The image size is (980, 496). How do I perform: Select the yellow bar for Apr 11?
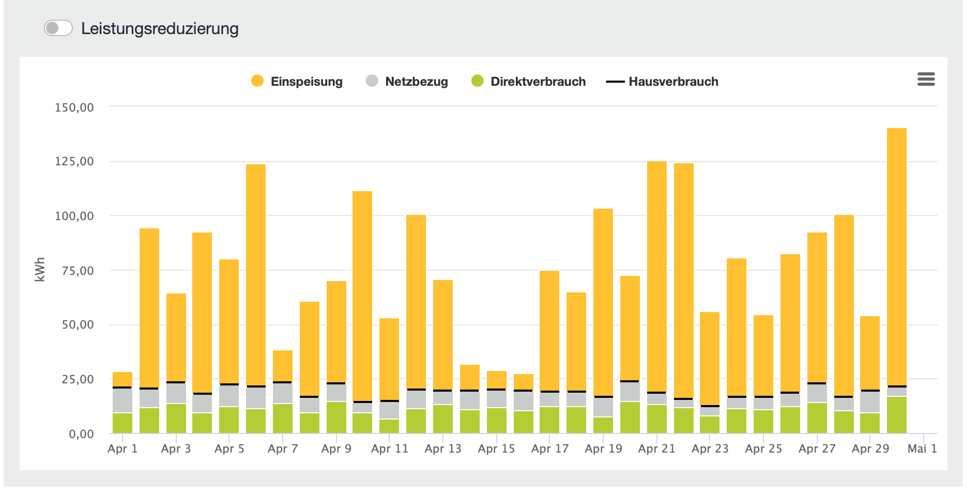[389, 359]
